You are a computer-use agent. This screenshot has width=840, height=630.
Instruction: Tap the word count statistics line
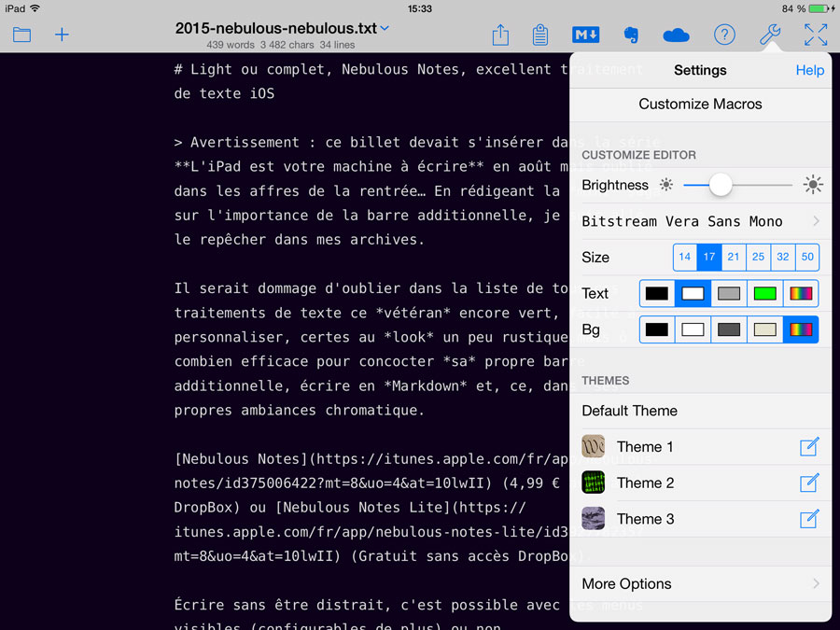(x=281, y=45)
